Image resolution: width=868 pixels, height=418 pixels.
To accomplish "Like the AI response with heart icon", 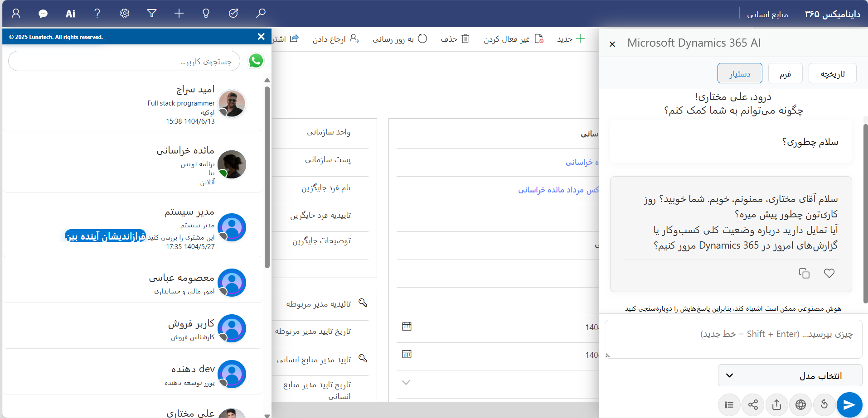I will click(x=829, y=274).
